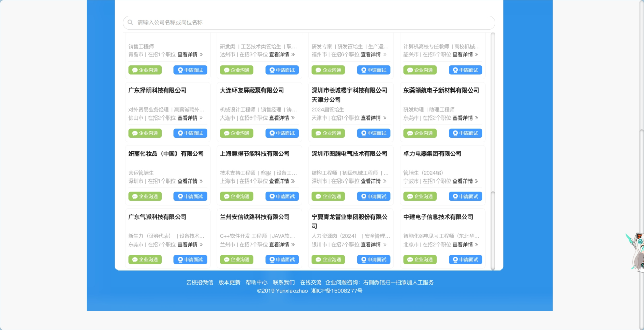Open the 版本更新 footer link

coord(229,282)
